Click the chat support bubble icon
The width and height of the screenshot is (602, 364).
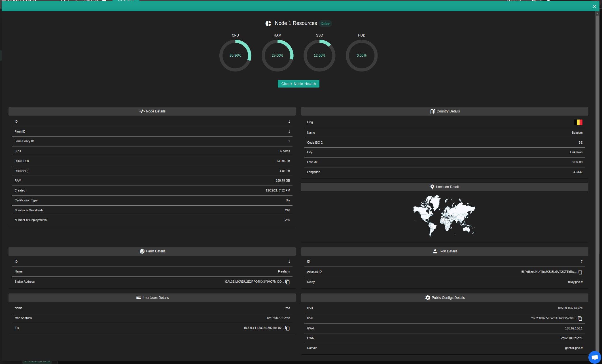[594, 357]
